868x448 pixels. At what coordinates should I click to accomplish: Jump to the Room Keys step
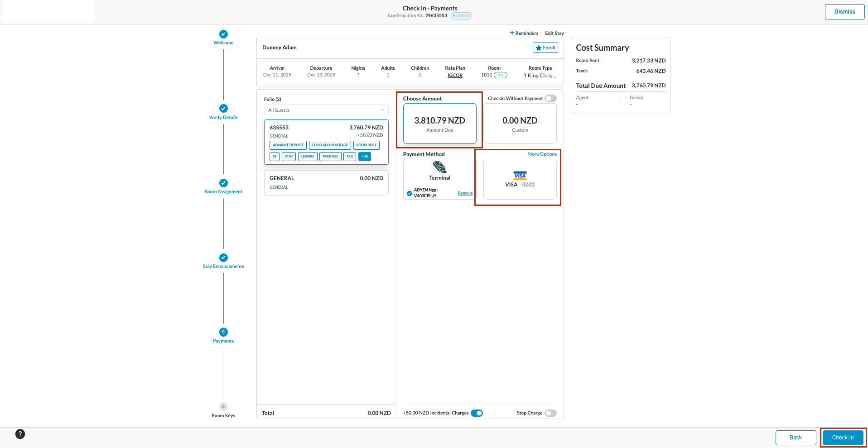[x=223, y=407]
